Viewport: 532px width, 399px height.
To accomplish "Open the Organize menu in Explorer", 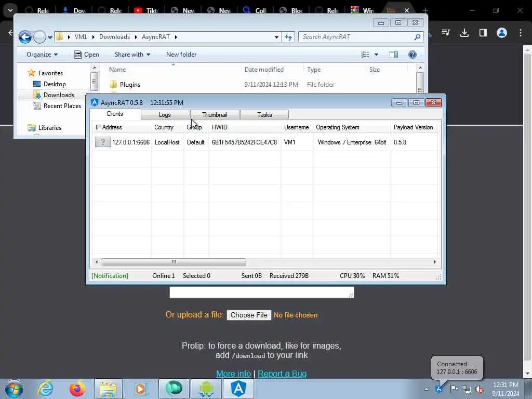I will click(42, 55).
